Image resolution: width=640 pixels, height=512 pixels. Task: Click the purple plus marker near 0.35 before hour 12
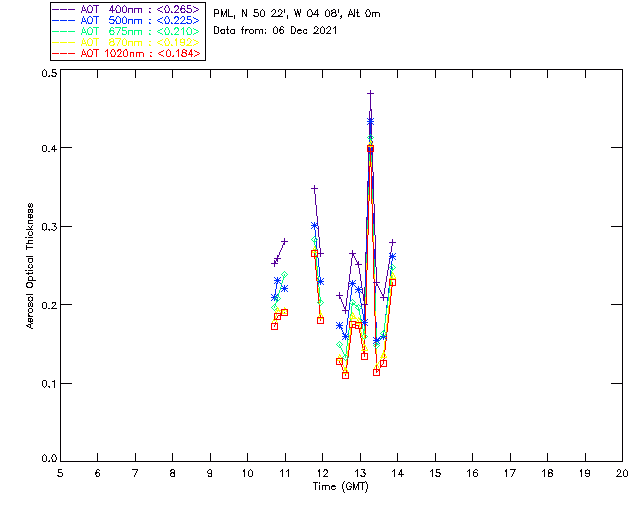(x=314, y=189)
